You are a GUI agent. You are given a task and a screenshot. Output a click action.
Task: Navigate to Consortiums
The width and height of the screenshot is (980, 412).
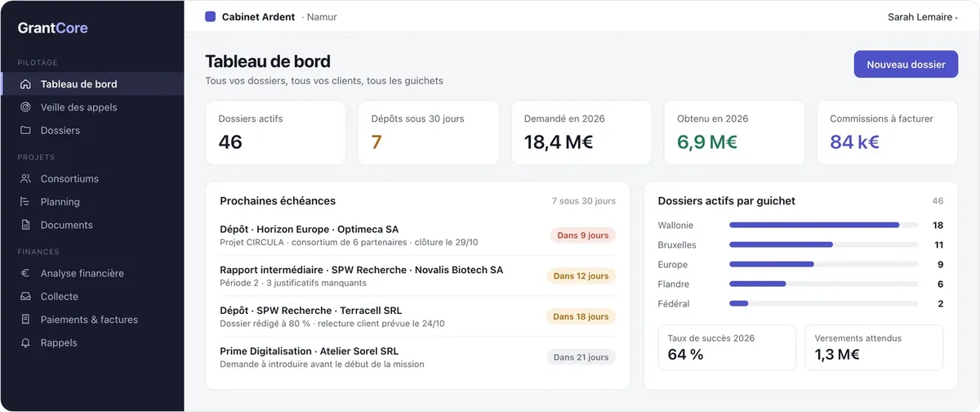point(91,178)
